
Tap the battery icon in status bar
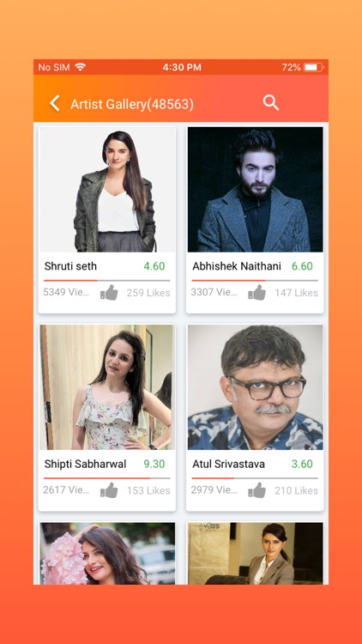(314, 67)
